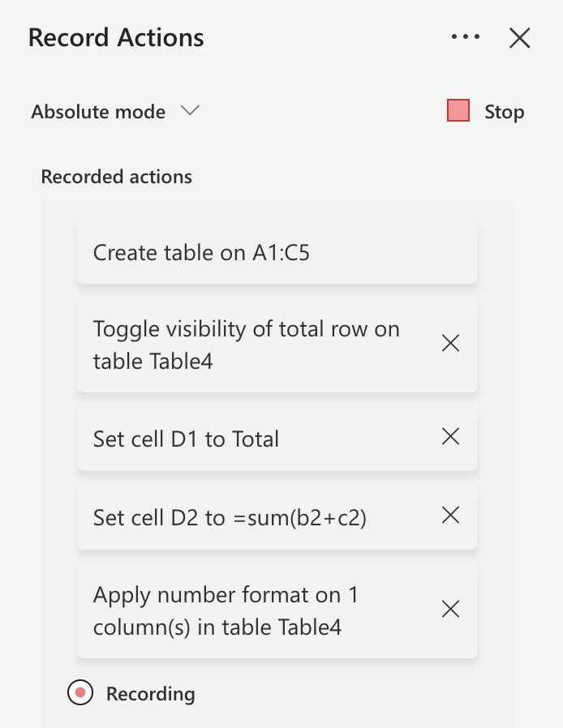The height and width of the screenshot is (728, 563).
Task: Remove the Set cell D1 to Total action
Action: tap(450, 437)
